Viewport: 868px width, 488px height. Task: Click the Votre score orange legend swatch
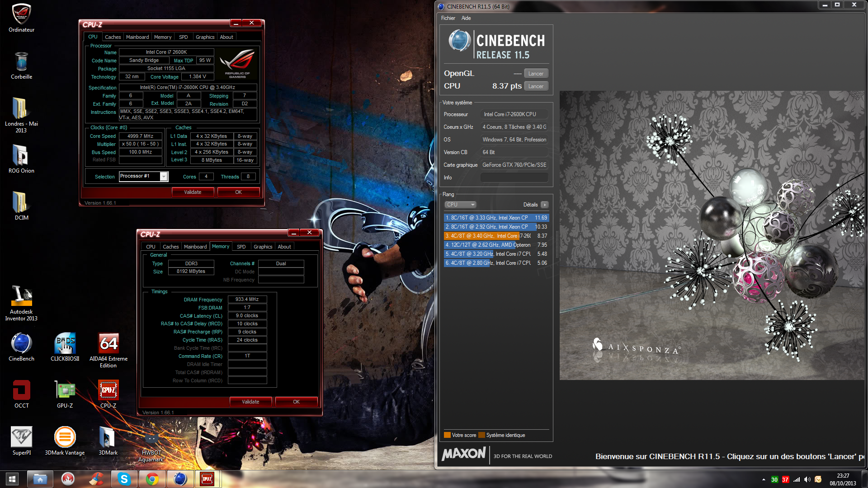coord(447,435)
